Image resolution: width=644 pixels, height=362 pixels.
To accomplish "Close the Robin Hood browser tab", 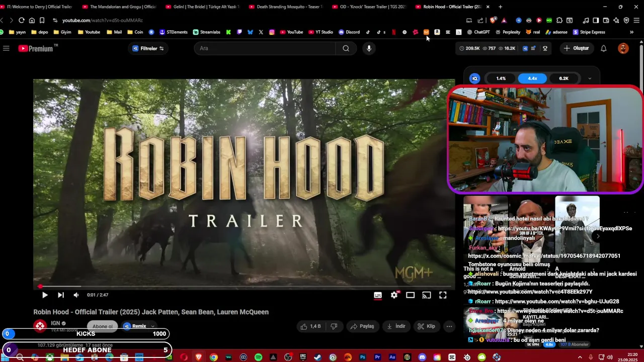I will tap(488, 7).
